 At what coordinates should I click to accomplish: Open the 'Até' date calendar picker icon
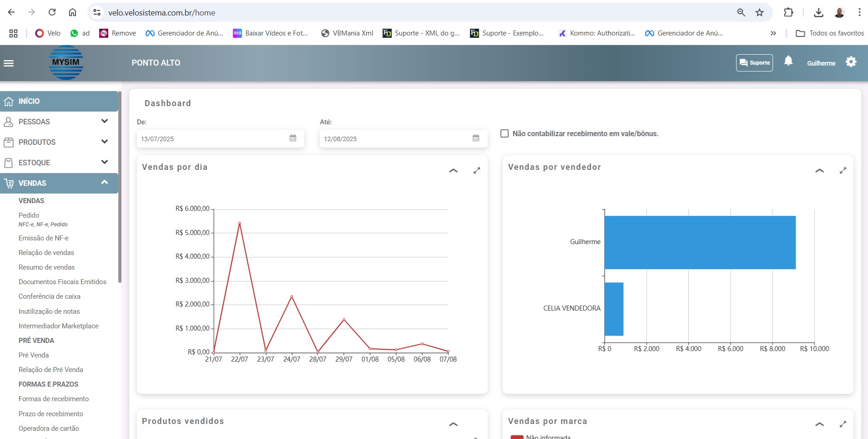476,138
